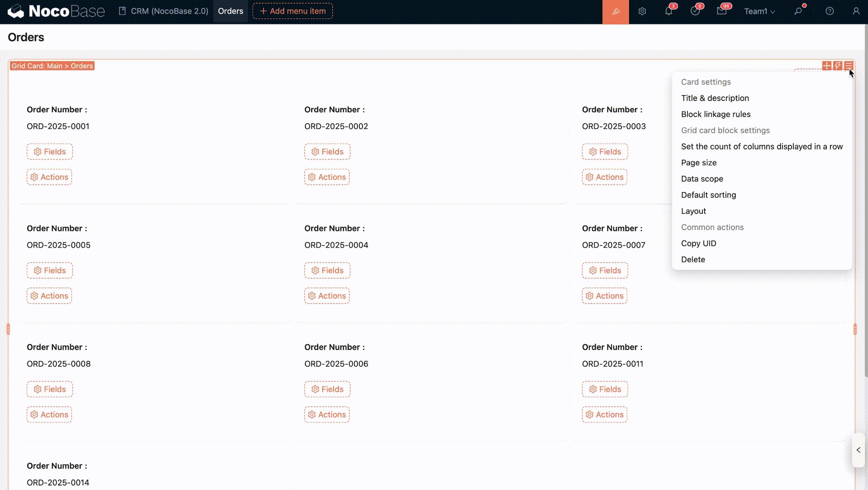Click Fields button under ORD-2025-0001
The height and width of the screenshot is (490, 868).
[x=50, y=152]
